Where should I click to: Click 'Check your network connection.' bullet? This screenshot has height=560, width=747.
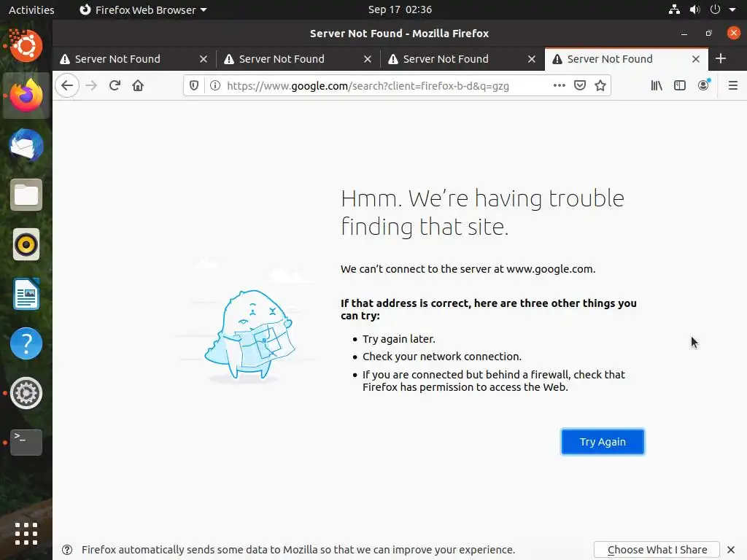pyautogui.click(x=442, y=357)
